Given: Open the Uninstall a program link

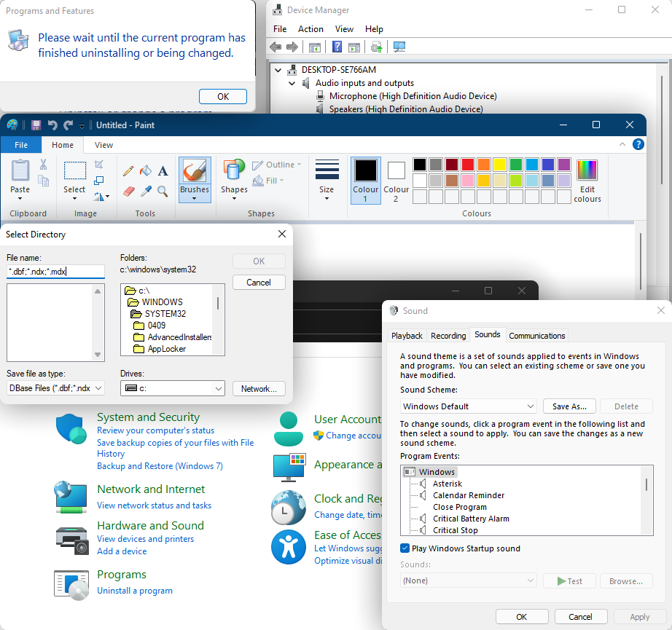Looking at the screenshot, I should pos(135,591).
